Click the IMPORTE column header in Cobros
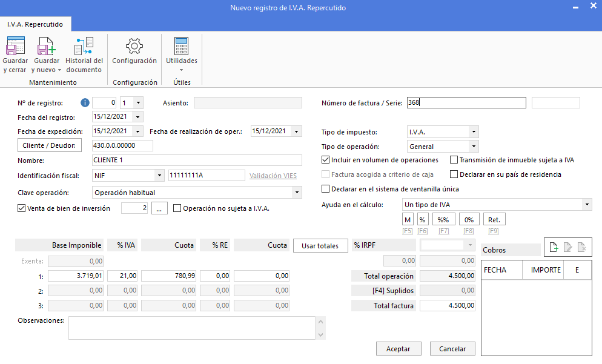Viewport: 602px width, 364px height. pos(543,270)
